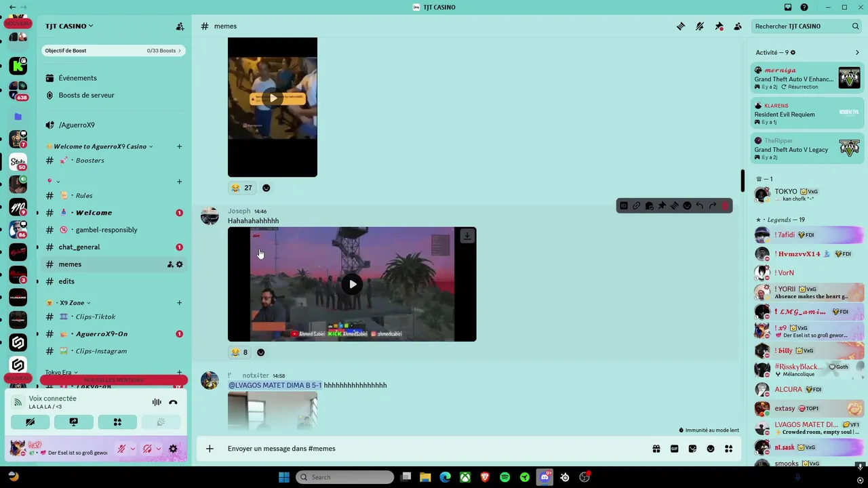Pin message using hover toolbar pin
This screenshot has height=488, width=868.
click(662, 205)
